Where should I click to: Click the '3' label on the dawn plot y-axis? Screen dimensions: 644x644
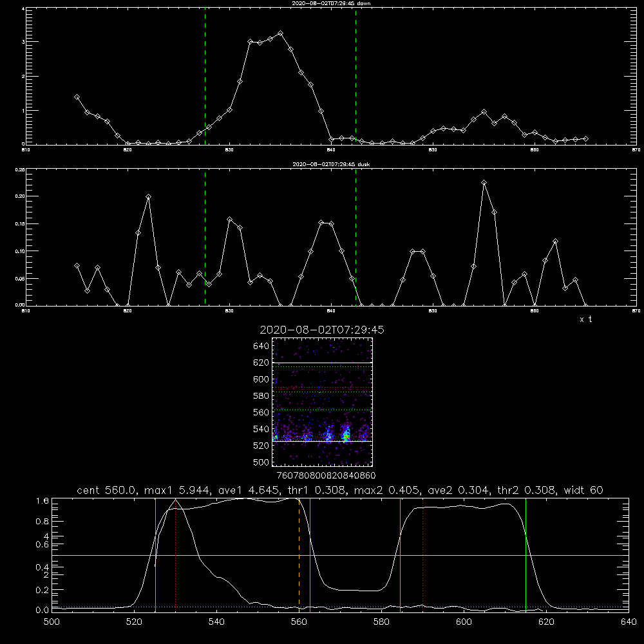point(23,42)
